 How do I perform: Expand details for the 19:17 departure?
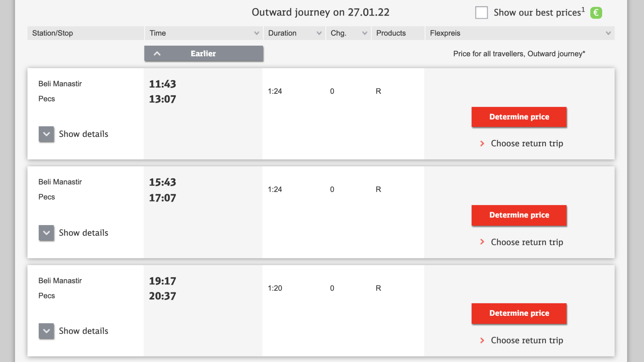click(47, 331)
